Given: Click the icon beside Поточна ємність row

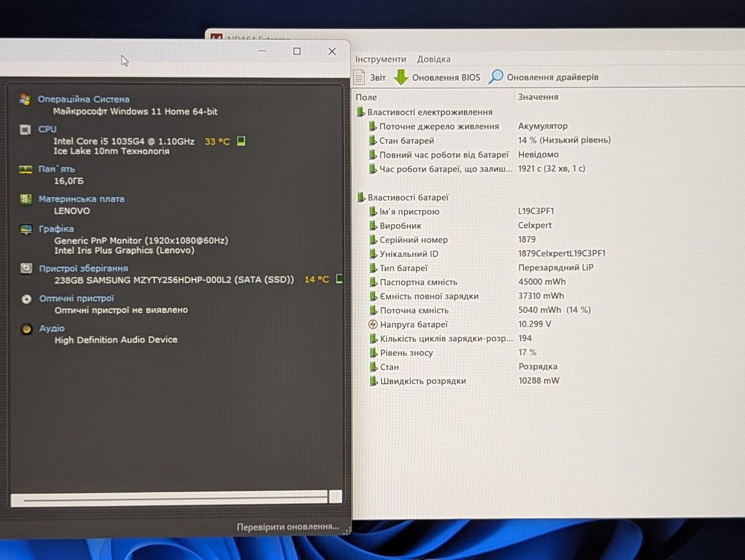Looking at the screenshot, I should [x=373, y=311].
